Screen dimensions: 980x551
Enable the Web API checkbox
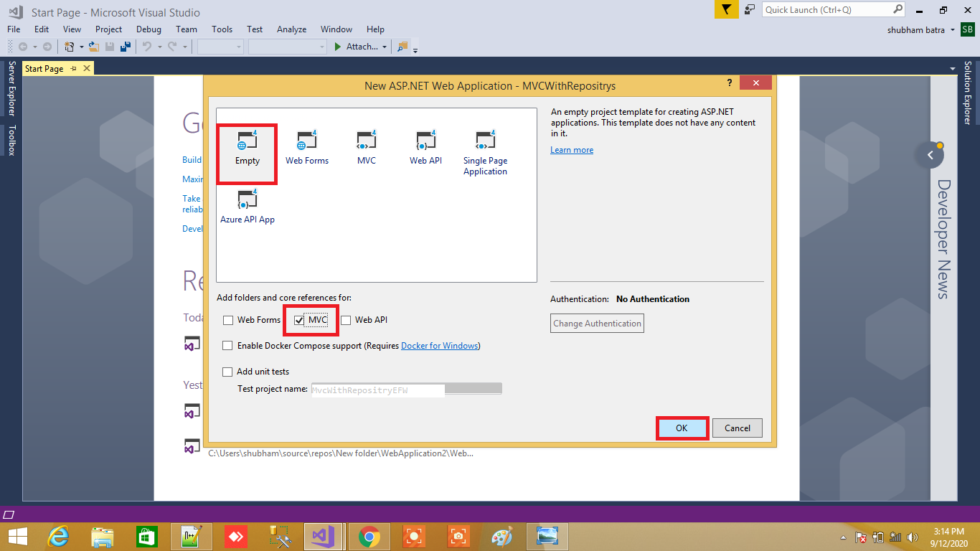coord(346,320)
